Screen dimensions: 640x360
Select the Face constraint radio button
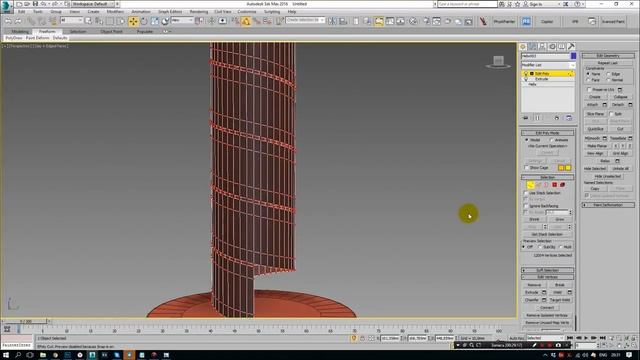tap(588, 80)
